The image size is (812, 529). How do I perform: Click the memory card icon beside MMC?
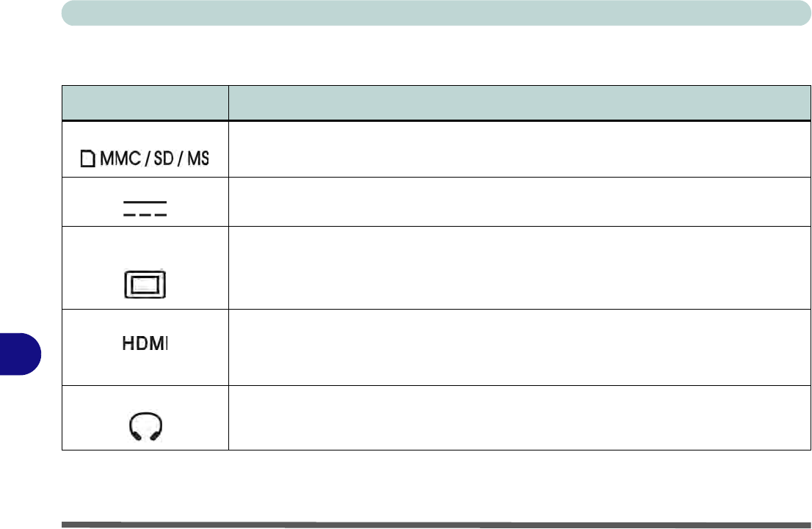click(87, 159)
